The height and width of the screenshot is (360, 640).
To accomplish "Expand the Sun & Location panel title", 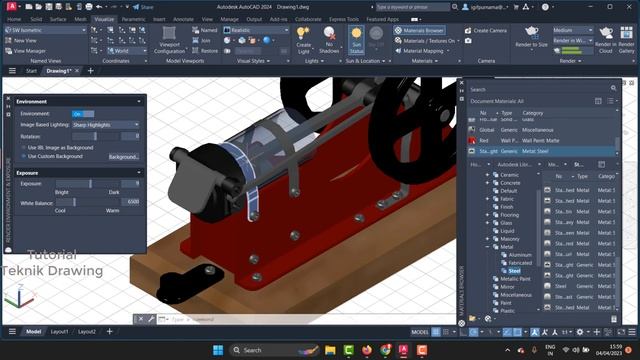I will (x=365, y=61).
